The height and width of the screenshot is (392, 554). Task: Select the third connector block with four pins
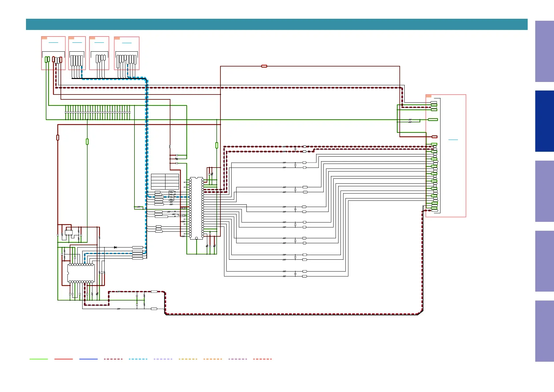point(99,53)
